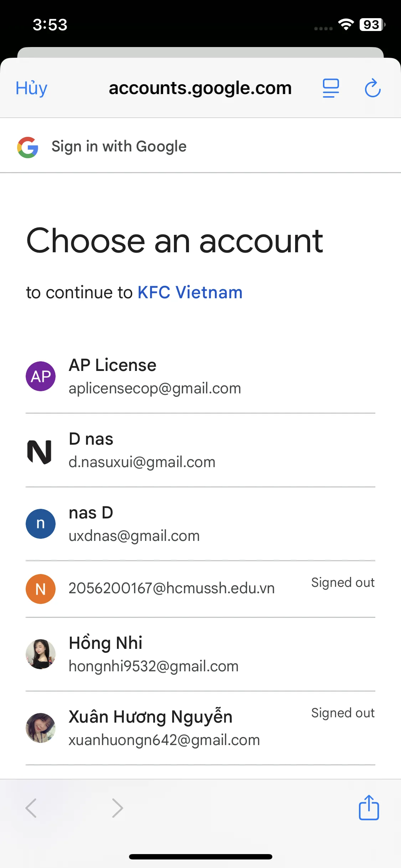Tap the Google logo icon
The width and height of the screenshot is (401, 868).
pyautogui.click(x=28, y=147)
